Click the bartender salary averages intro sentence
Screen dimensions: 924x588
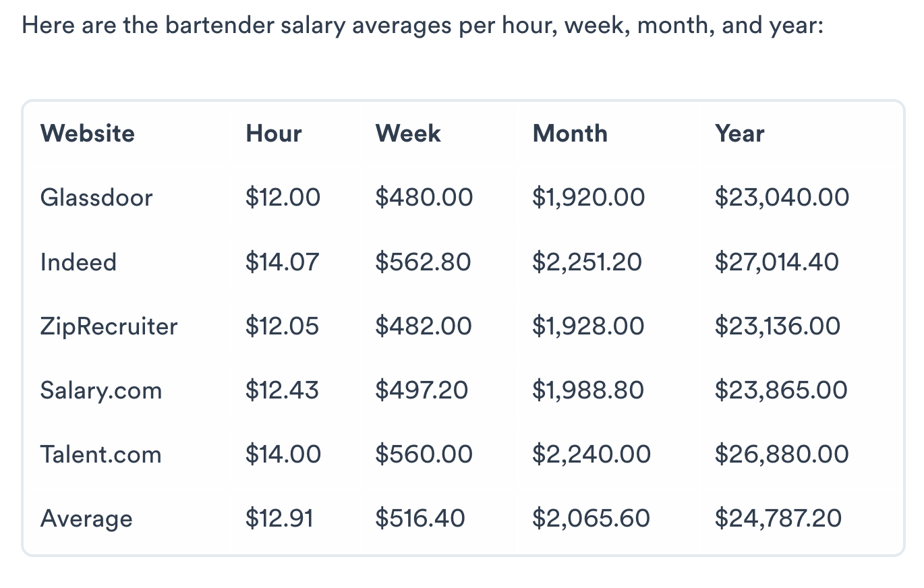point(423,28)
